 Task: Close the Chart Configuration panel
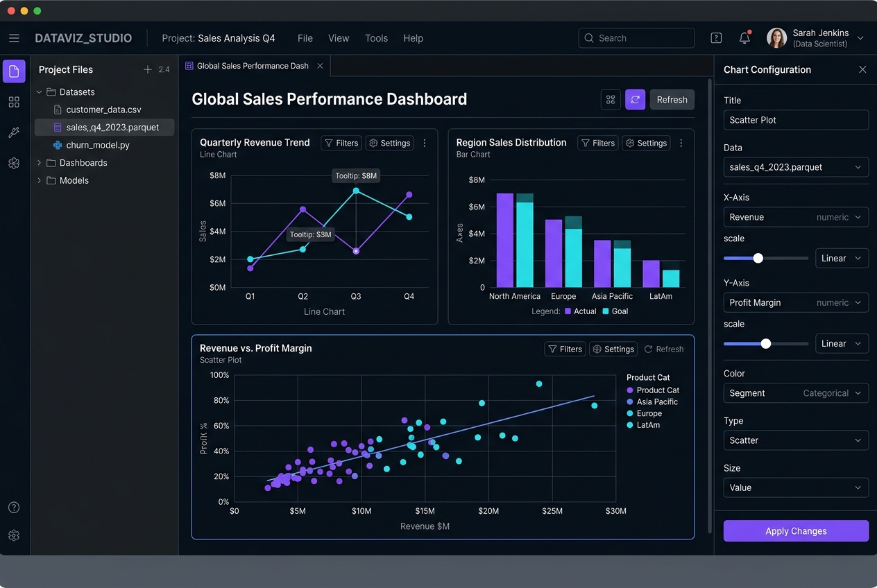click(x=862, y=69)
